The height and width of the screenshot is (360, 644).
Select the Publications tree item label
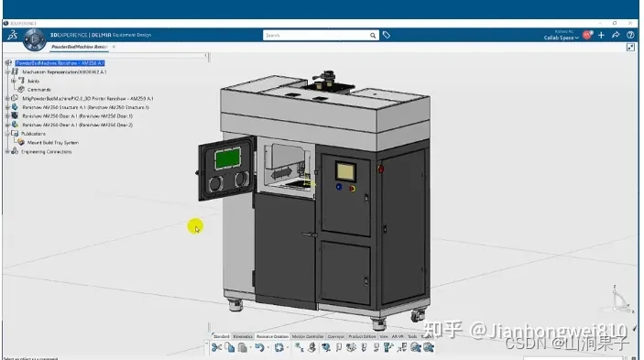click(33, 134)
